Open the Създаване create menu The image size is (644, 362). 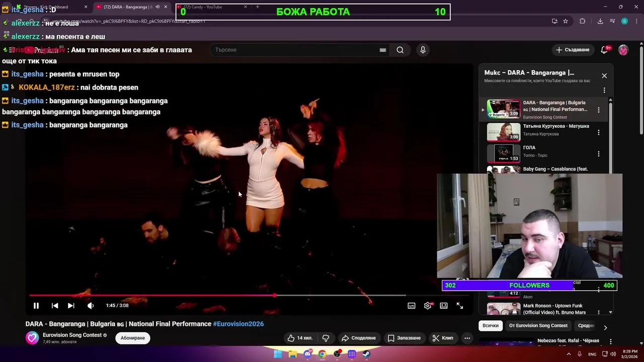point(572,50)
